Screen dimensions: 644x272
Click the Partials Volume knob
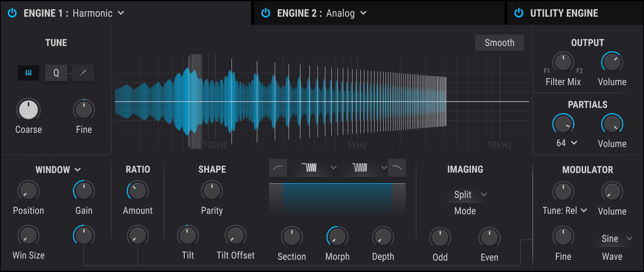point(612,124)
